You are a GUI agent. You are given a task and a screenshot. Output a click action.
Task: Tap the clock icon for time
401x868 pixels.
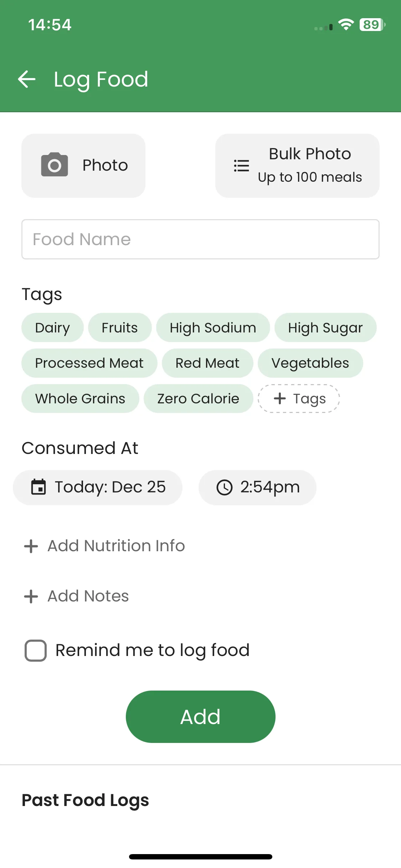coord(225,487)
